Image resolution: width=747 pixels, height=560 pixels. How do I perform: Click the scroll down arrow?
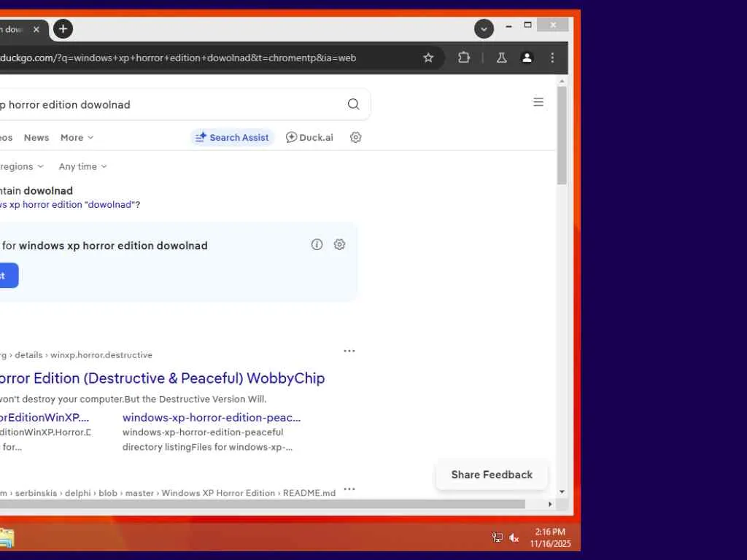click(562, 491)
